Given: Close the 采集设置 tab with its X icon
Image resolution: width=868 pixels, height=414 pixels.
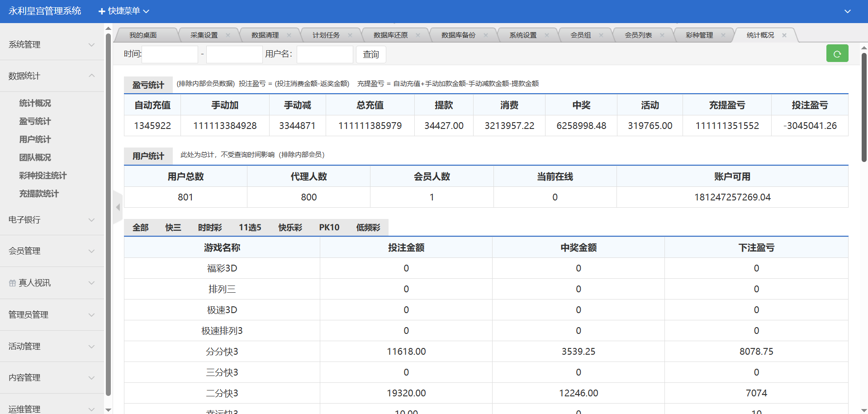Looking at the screenshot, I should click(228, 35).
